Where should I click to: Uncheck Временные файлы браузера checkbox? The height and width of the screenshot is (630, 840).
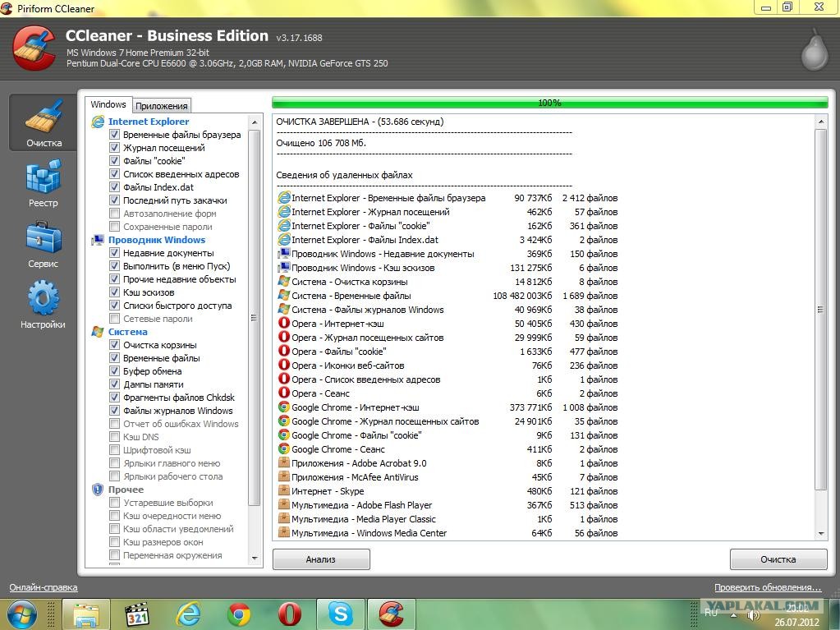click(114, 135)
